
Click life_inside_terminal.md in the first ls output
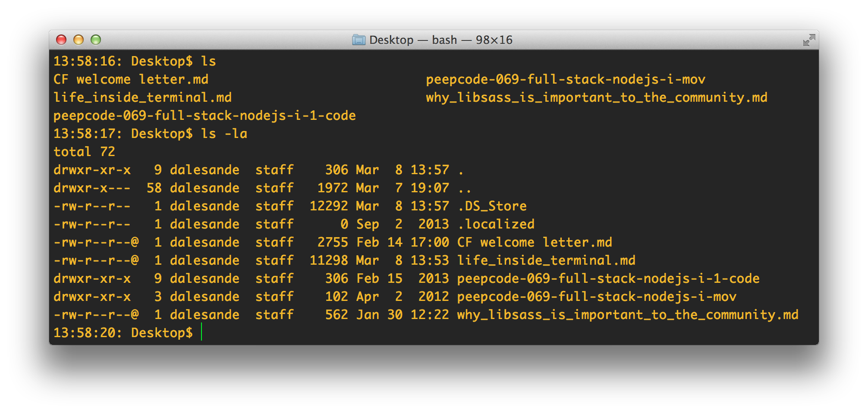coord(142,97)
